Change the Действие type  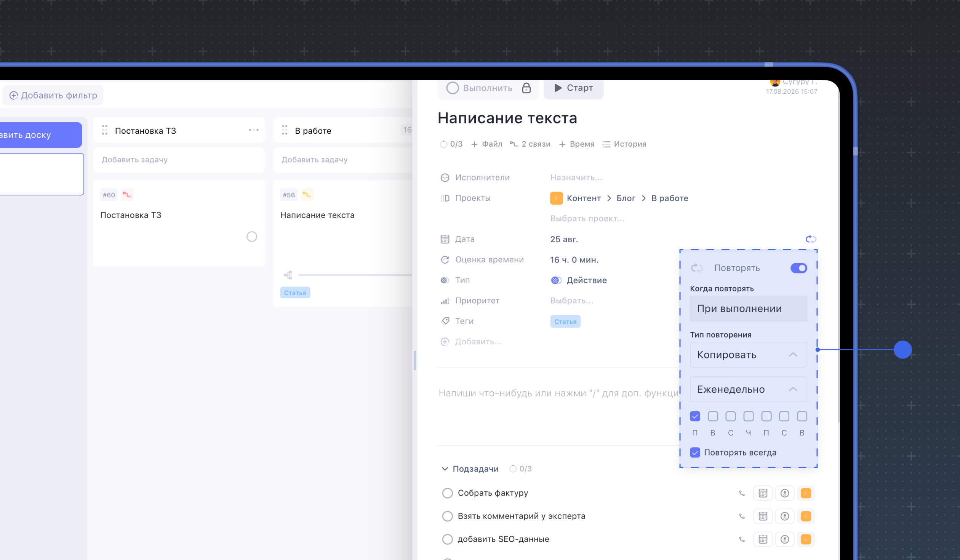pyautogui.click(x=579, y=280)
